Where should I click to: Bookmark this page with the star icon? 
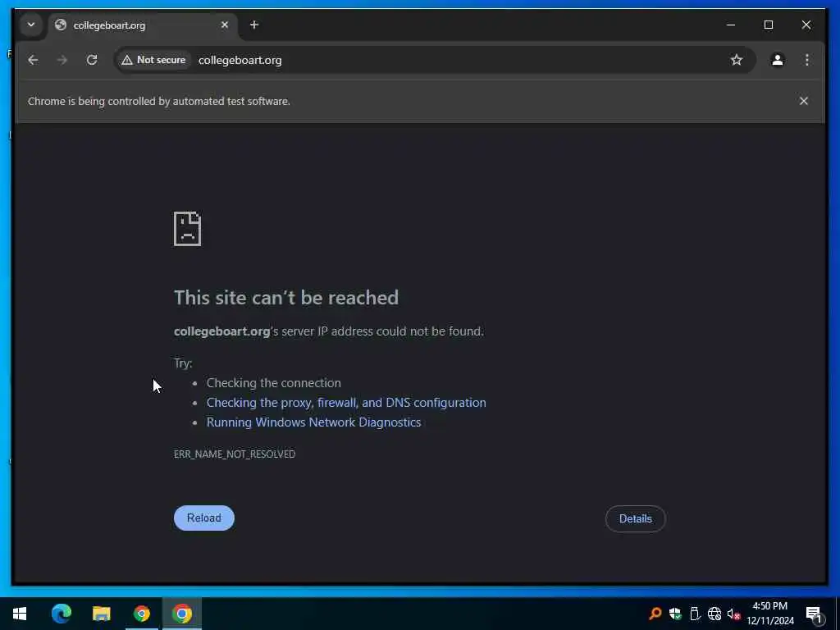point(737,60)
